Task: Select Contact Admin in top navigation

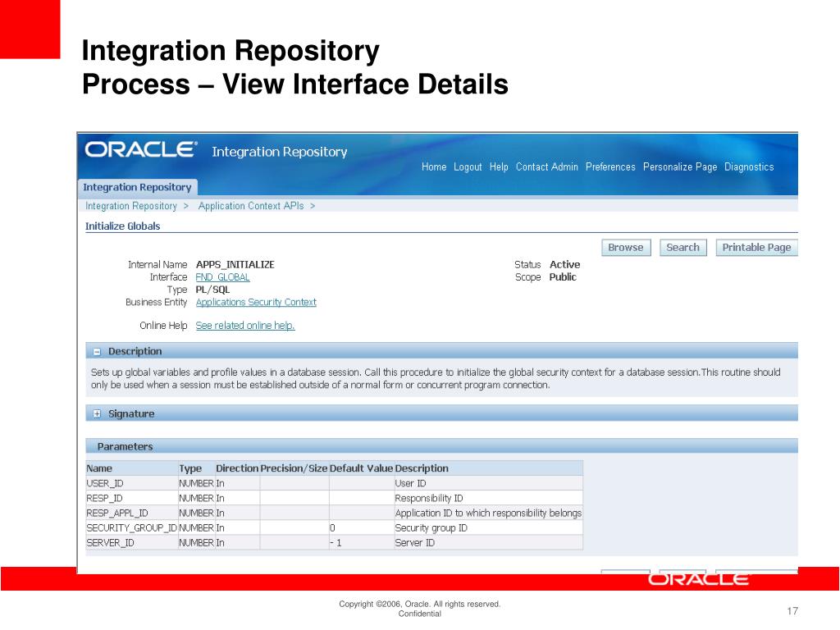Action: pyautogui.click(x=546, y=167)
